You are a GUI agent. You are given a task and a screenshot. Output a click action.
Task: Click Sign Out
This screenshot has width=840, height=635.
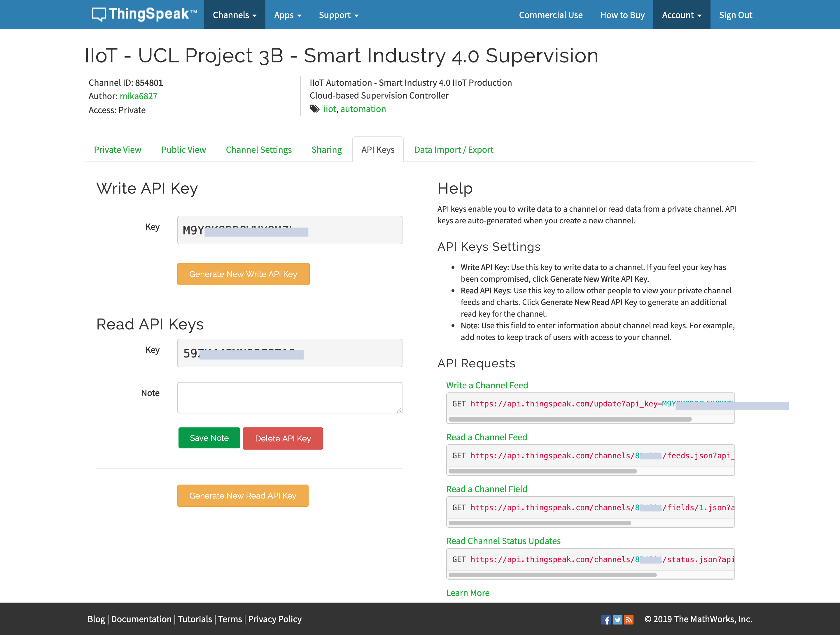(735, 15)
